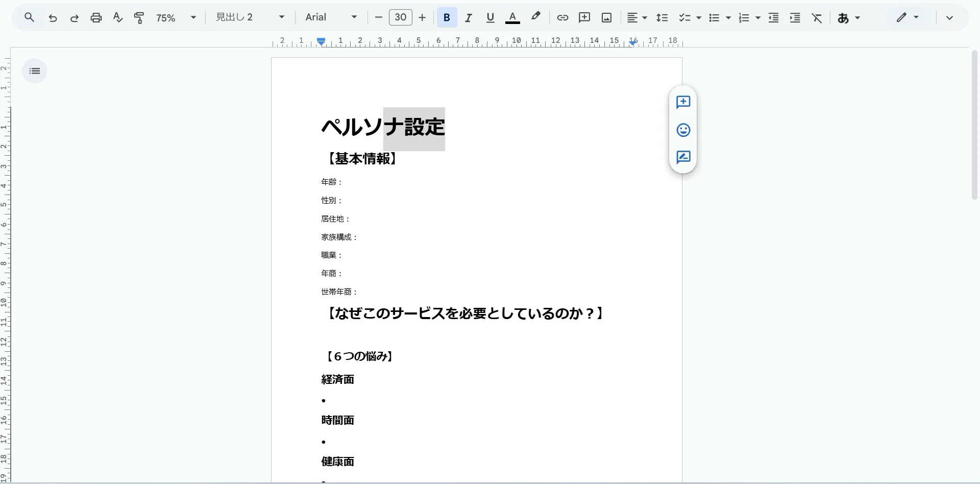This screenshot has width=980, height=484.
Task: Place cursor on the 性別： line
Action: [x=332, y=200]
